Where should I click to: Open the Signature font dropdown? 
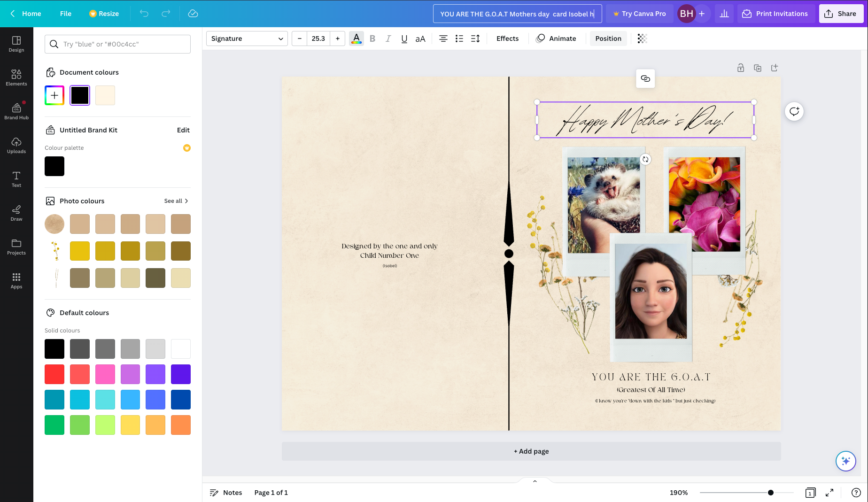click(x=247, y=39)
